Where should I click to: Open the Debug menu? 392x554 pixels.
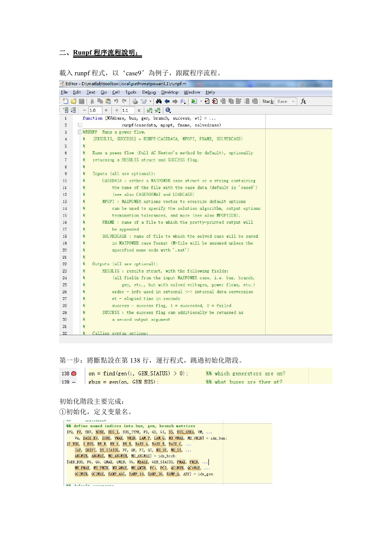[149, 92]
